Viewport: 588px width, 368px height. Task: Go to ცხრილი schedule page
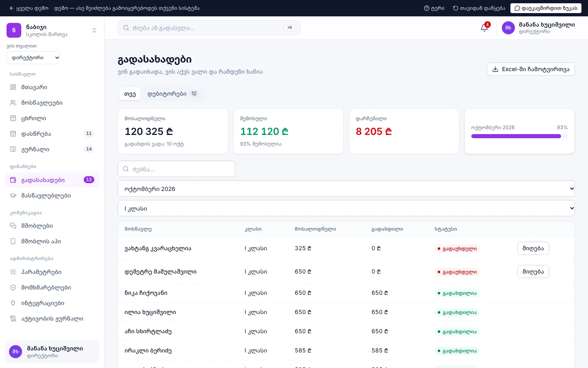52,118
